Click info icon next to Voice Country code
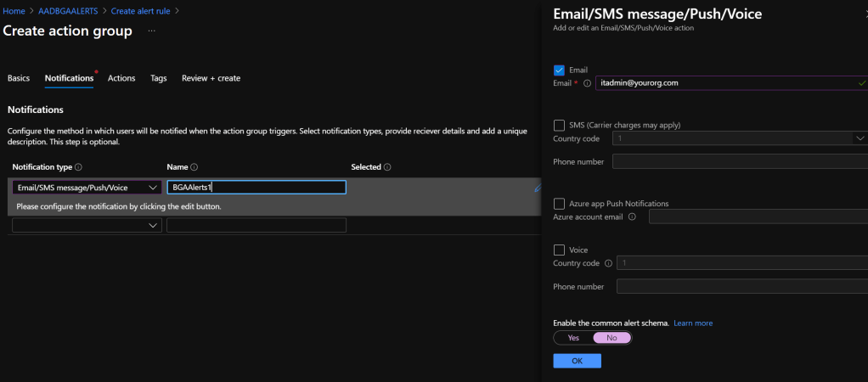This screenshot has width=868, height=382. point(608,263)
